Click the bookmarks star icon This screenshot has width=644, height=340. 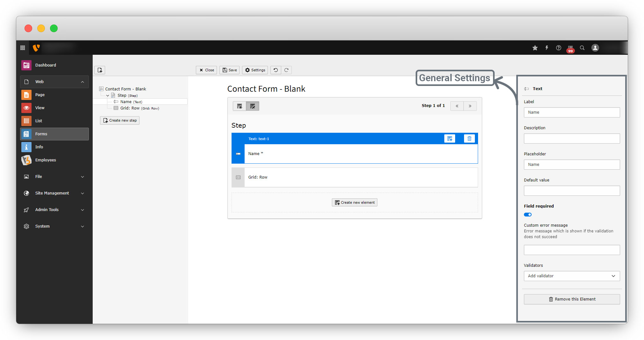[x=535, y=48]
